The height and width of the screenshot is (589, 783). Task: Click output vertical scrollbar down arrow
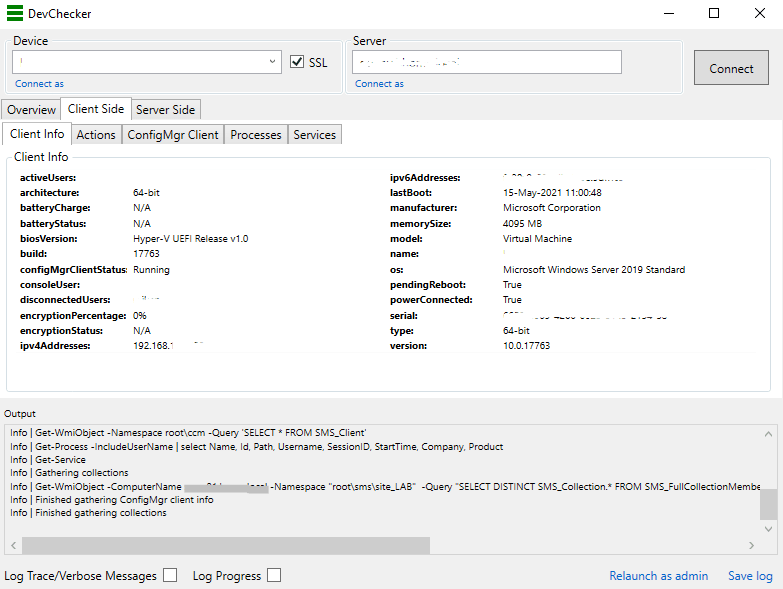[768, 529]
